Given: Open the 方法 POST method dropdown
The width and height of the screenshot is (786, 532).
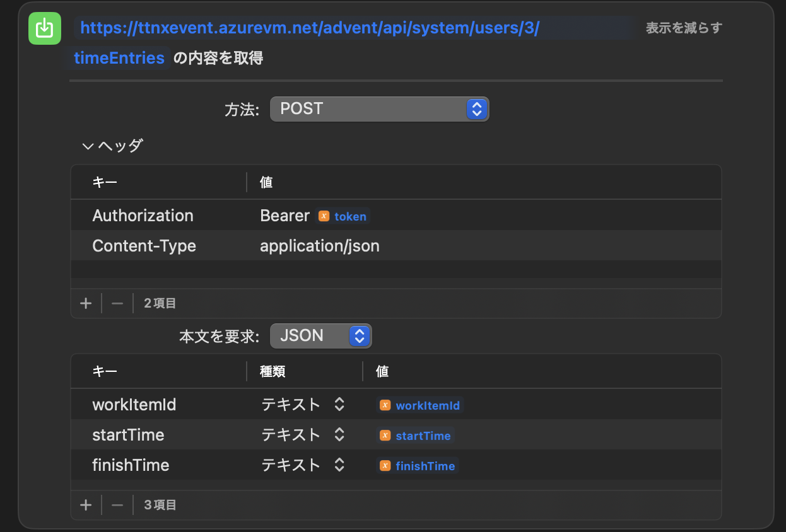Looking at the screenshot, I should click(x=379, y=108).
